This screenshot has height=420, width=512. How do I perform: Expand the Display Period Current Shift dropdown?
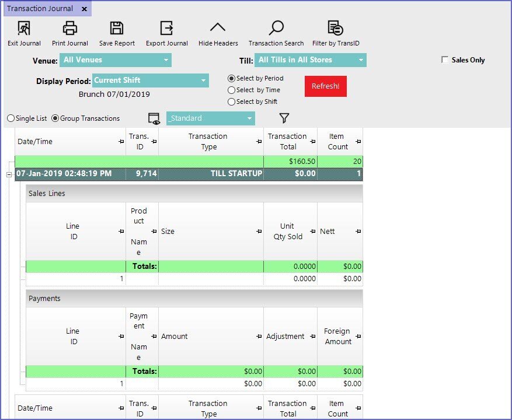pos(150,80)
